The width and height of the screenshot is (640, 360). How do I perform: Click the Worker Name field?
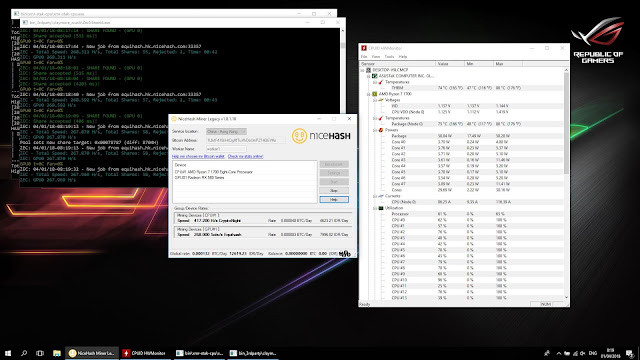226,149
